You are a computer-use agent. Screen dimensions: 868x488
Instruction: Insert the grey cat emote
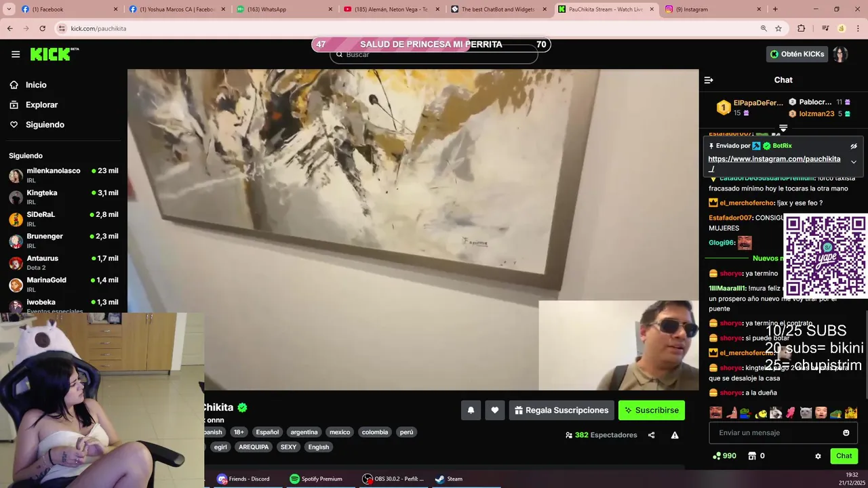(806, 412)
